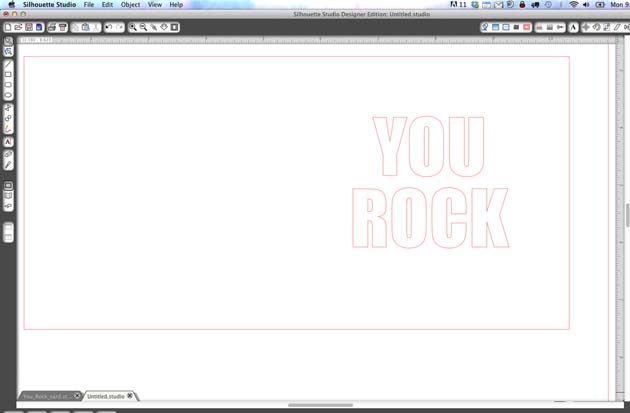Select the Pan hand tool
630x413 pixels.
click(x=164, y=27)
